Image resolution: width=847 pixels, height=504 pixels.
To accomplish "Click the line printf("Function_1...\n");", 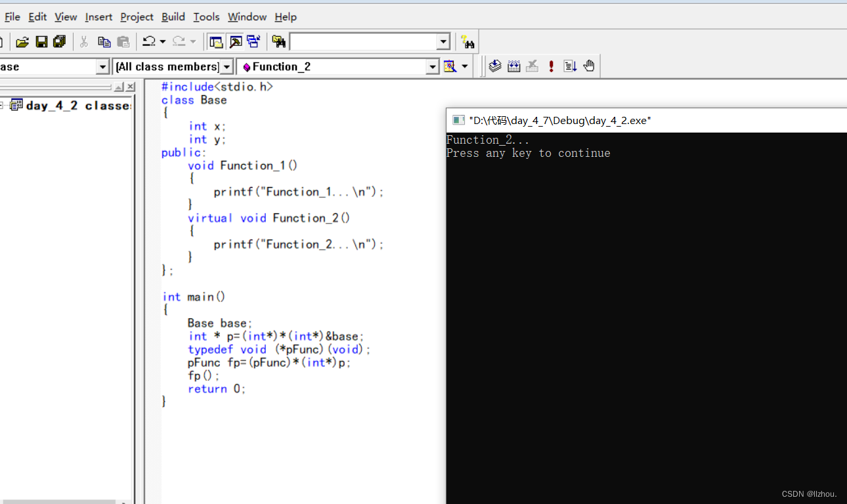I will 299,192.
